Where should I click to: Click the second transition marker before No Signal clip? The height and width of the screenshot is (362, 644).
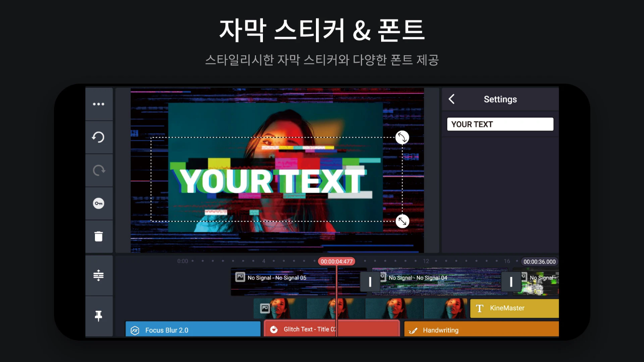click(x=510, y=282)
